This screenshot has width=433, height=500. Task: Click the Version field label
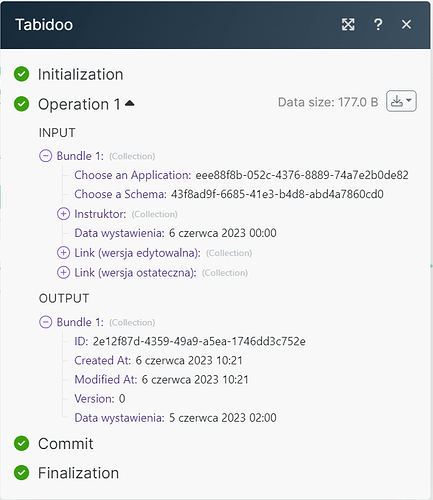tap(94, 399)
